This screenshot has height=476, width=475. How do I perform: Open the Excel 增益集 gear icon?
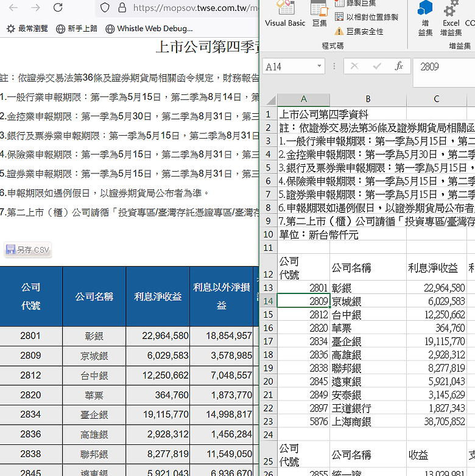(451, 19)
